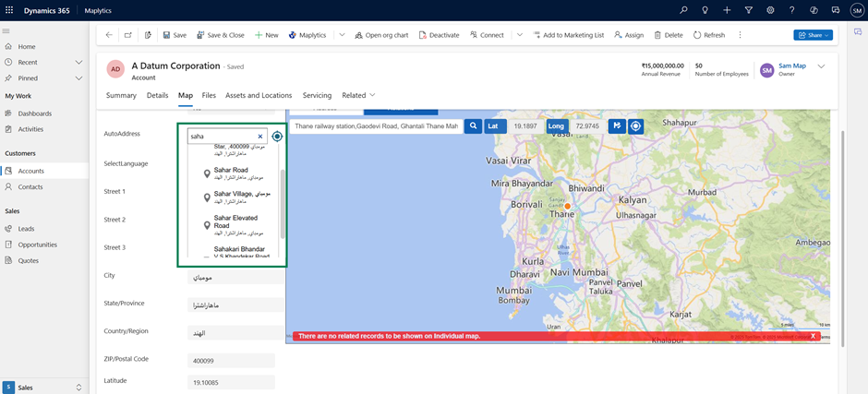This screenshot has width=868, height=394.
Task: Open the Summary tab
Action: coord(121,95)
